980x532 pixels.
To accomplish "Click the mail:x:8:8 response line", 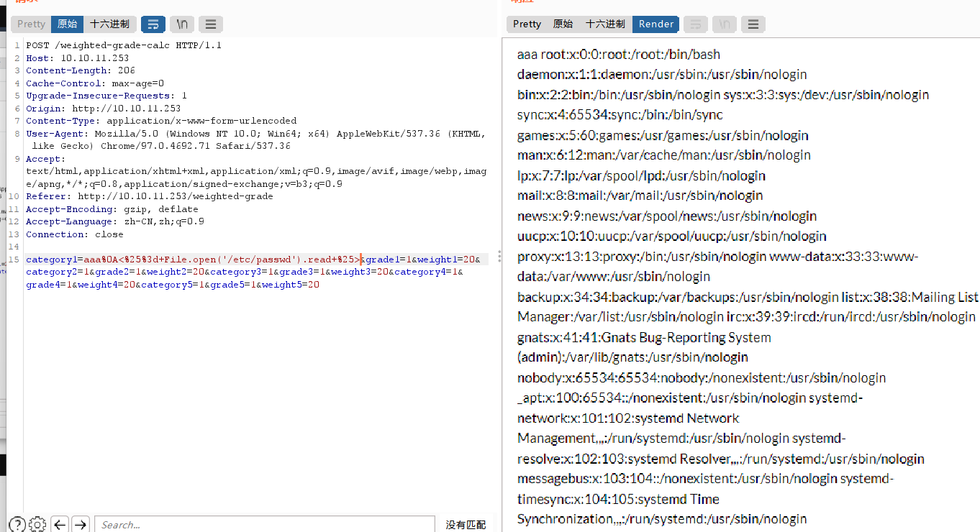I will click(x=640, y=196).
